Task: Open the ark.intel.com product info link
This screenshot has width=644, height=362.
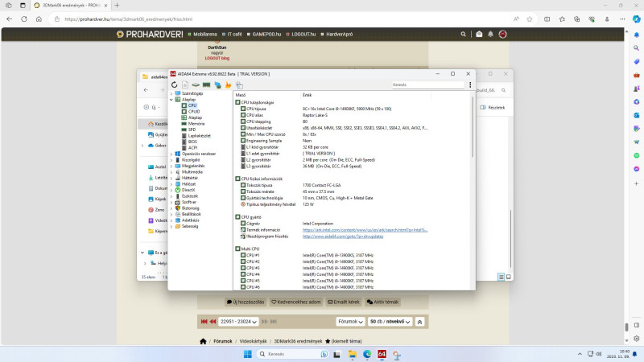Action: (365, 230)
